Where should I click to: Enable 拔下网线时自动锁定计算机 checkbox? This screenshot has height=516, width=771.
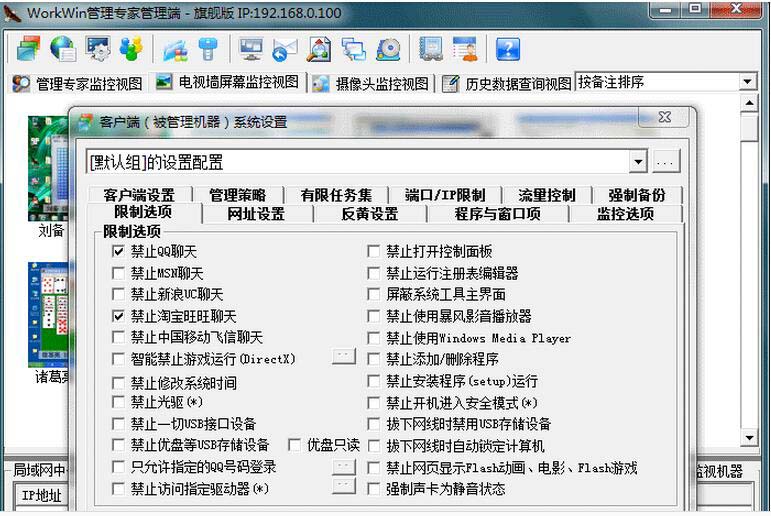pos(374,446)
